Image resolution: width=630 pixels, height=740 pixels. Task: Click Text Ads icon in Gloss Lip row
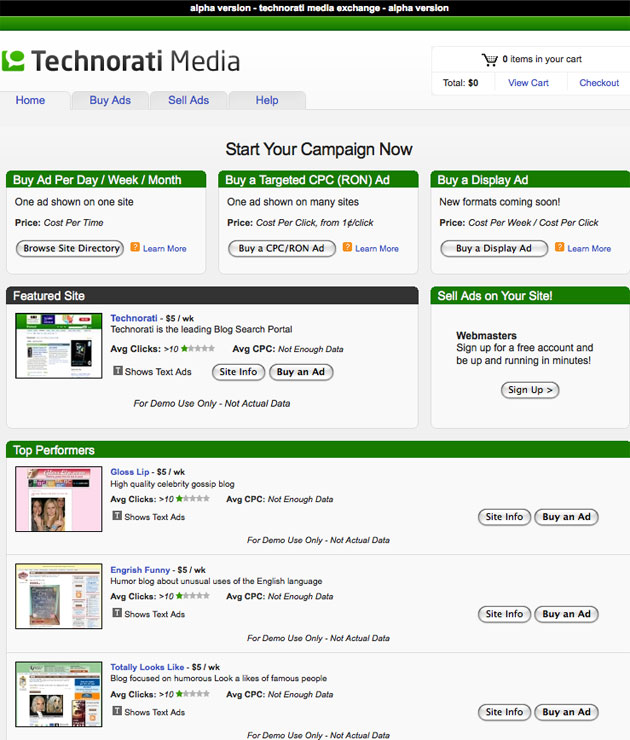click(117, 516)
